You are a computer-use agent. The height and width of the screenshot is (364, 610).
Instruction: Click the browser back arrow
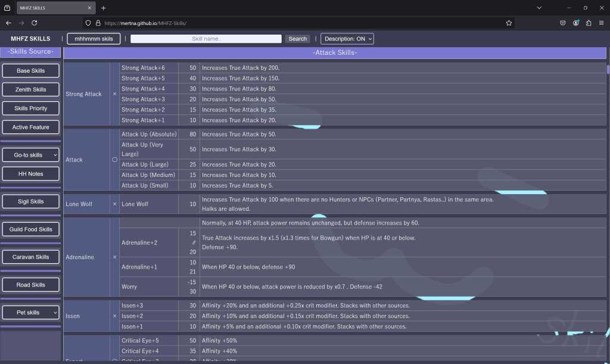point(8,23)
